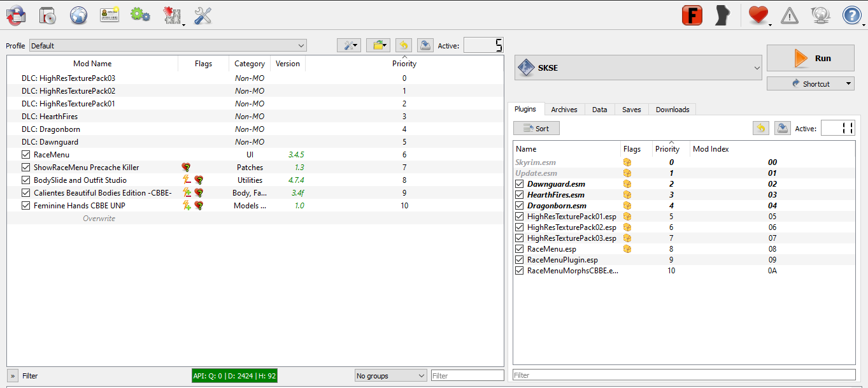Click the Endorse heart icon
Screen dimensions: 868x388
pos(758,15)
